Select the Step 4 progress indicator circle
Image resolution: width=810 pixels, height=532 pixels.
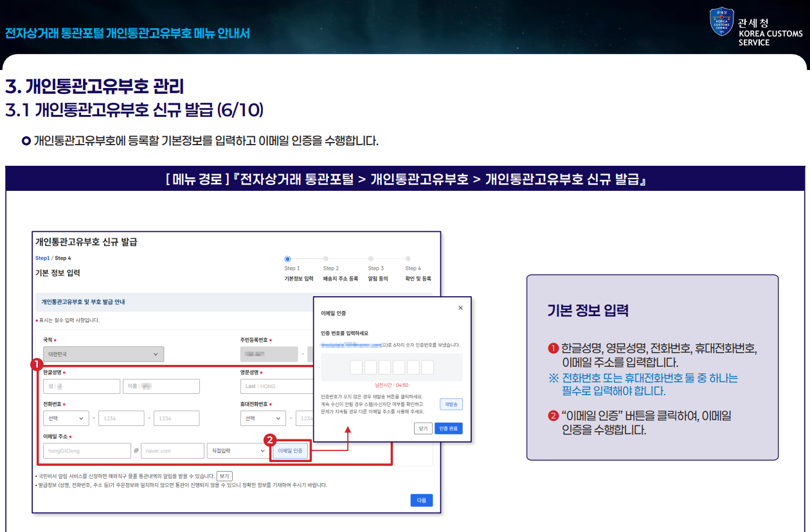[408, 259]
